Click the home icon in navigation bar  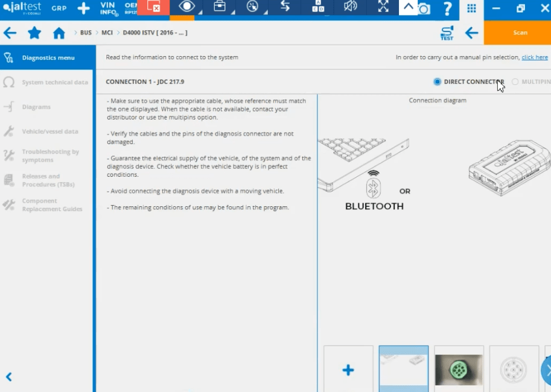tap(59, 33)
